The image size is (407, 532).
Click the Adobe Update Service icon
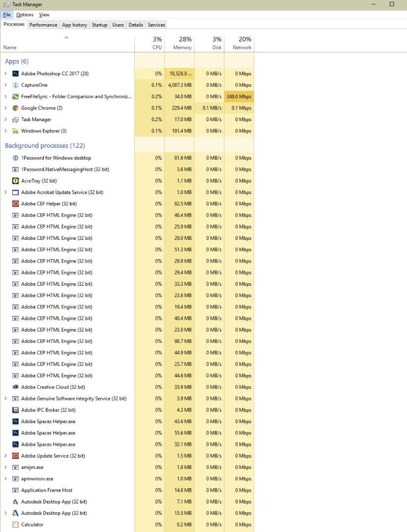pos(15,456)
